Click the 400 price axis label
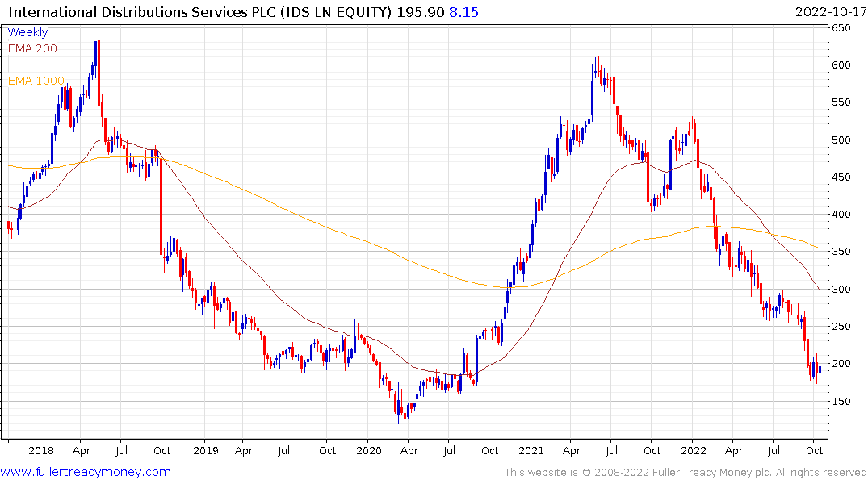This screenshot has width=868, height=484. click(841, 214)
